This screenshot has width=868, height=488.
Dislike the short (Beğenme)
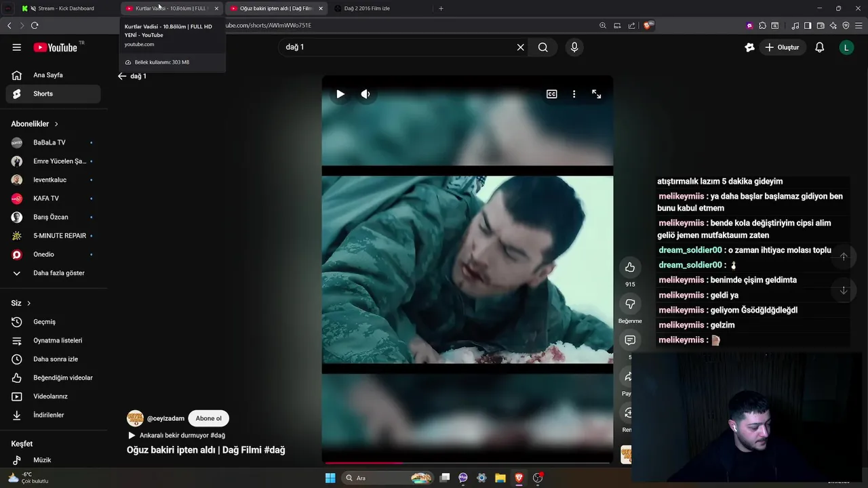coord(630,304)
